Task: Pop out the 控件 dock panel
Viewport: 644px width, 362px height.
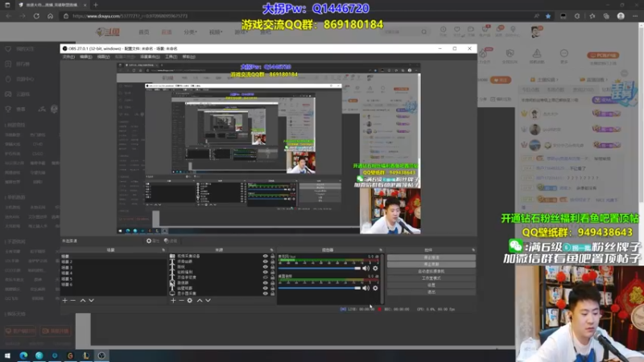Action: tap(473, 250)
